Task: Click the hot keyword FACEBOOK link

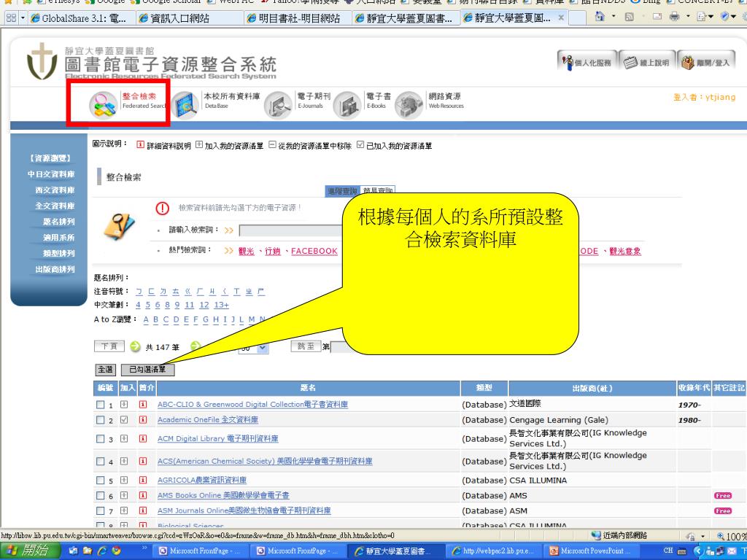Action: [314, 251]
